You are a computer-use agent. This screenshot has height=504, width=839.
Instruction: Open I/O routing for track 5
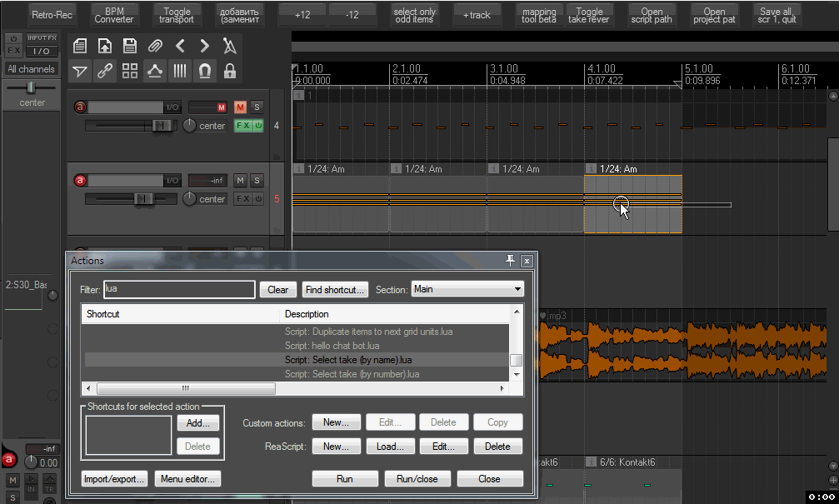tap(172, 180)
